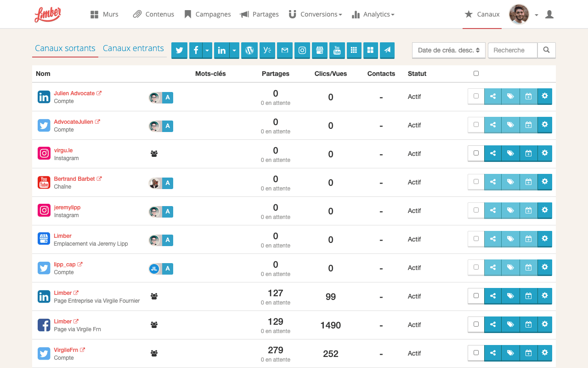Click the JL owner badge in lipp_cap row
This screenshot has height=368, width=588.
pos(154,269)
